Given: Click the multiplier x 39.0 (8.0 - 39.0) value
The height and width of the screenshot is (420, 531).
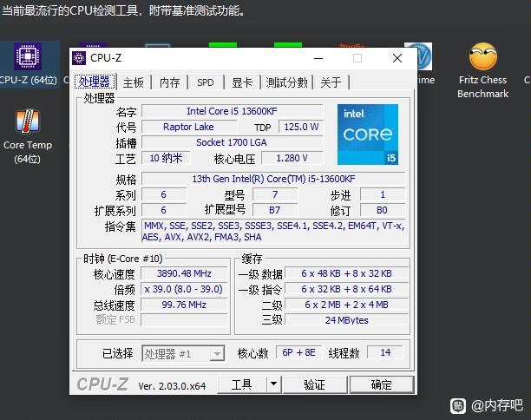Looking at the screenshot, I should tap(184, 289).
